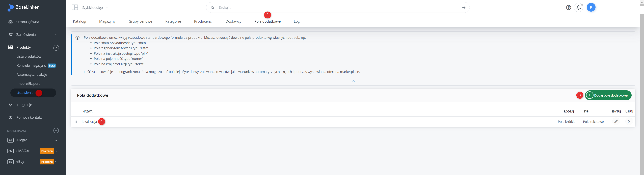The width and height of the screenshot is (644, 175).
Task: Click Strona główna dashboard icon
Action: 11,22
